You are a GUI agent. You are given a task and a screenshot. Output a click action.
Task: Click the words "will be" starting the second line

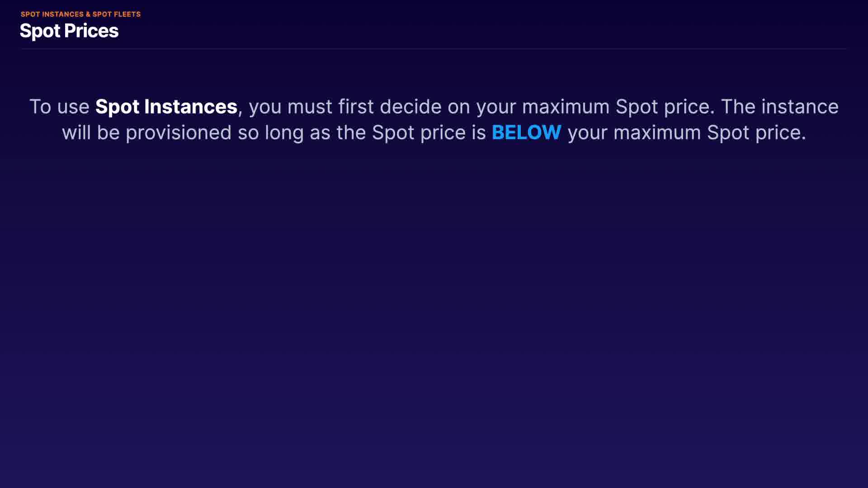90,133
